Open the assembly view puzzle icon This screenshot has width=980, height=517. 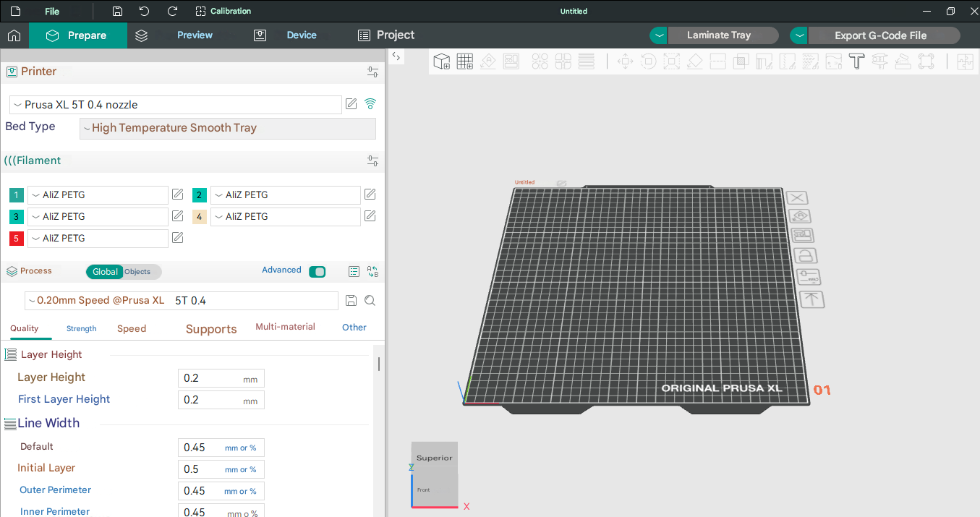(x=965, y=62)
